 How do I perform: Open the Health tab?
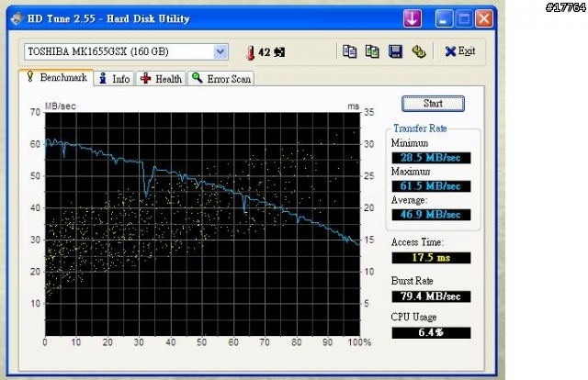tap(161, 79)
